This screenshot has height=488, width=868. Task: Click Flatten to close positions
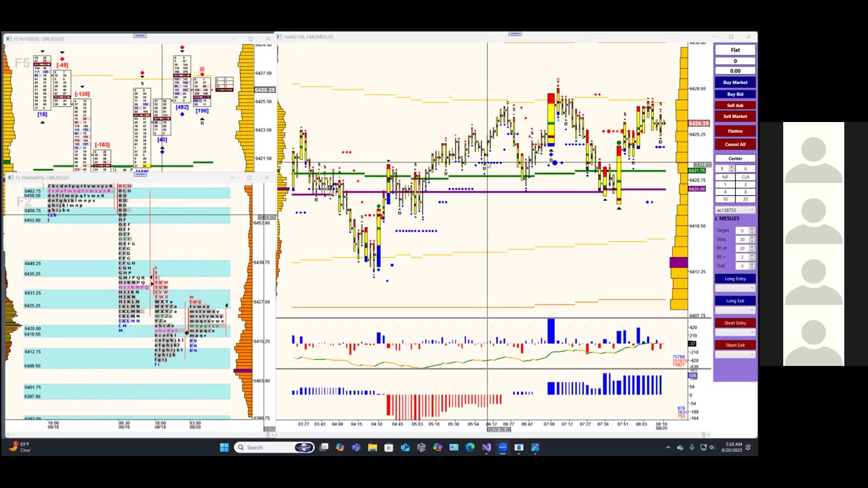click(735, 131)
